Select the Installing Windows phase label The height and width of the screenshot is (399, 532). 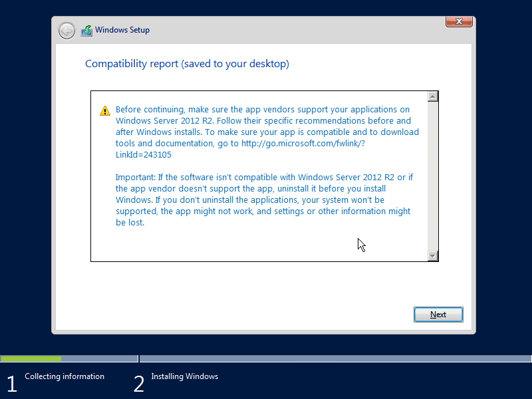184,376
